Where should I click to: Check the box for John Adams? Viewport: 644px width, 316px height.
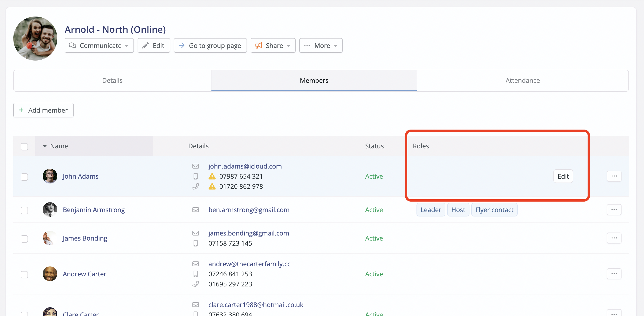click(x=24, y=177)
